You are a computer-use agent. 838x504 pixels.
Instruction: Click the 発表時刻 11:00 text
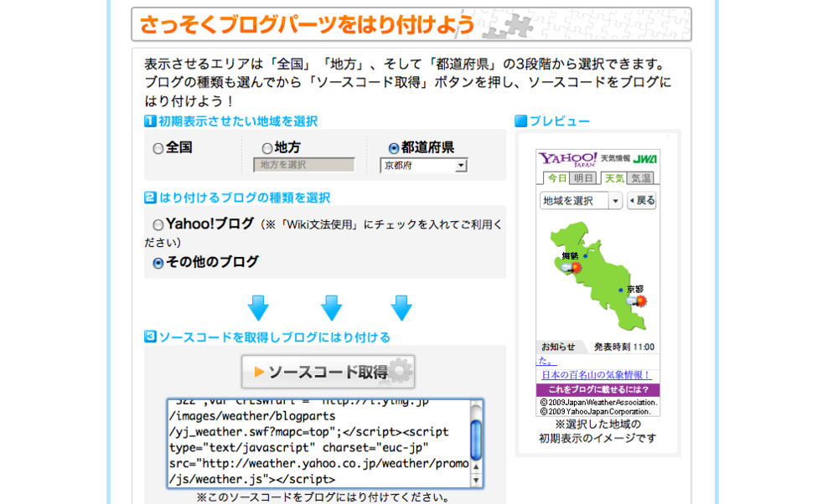[x=624, y=347]
